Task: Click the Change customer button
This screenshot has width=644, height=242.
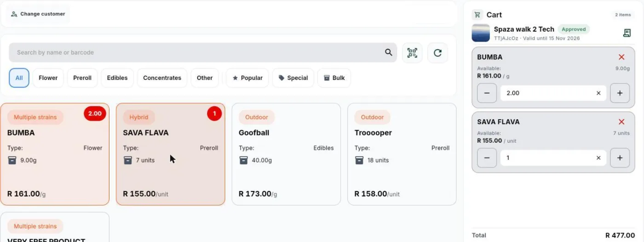Action: click(x=38, y=14)
